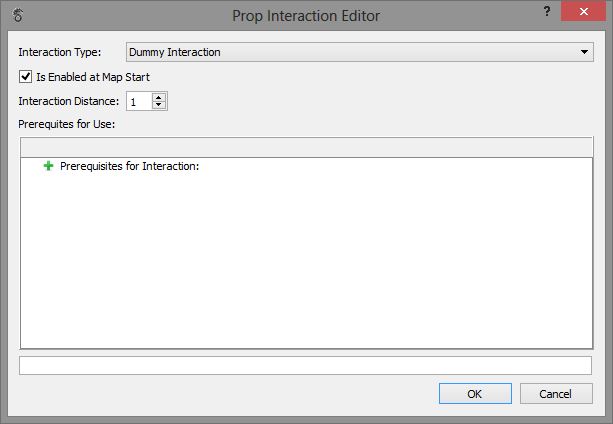Increase Interaction Distance with the up arrow
Viewport: 613px width, 424px height.
tap(159, 97)
